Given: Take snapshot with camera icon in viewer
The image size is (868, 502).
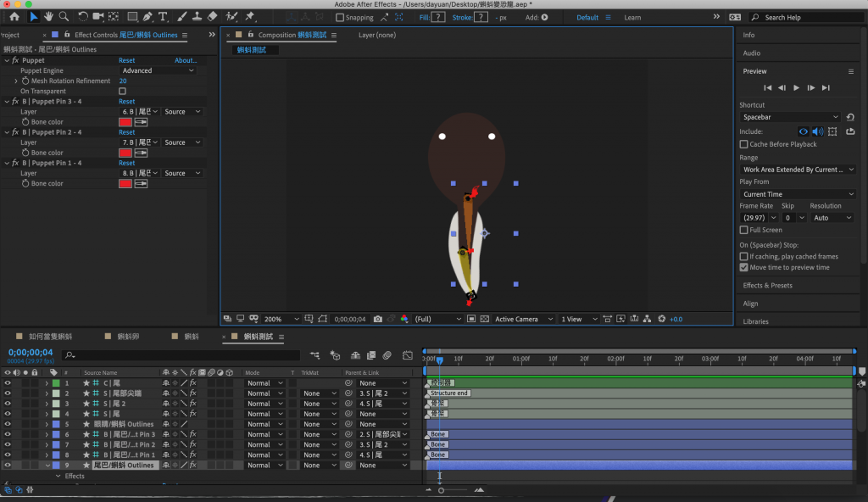Looking at the screenshot, I should tap(378, 319).
